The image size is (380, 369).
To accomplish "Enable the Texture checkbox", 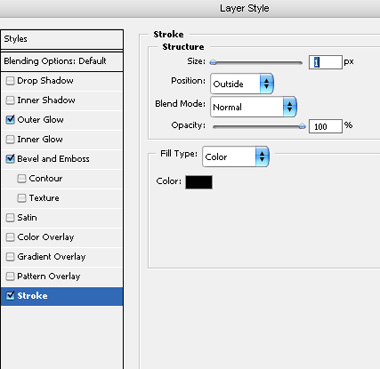I will 22,198.
